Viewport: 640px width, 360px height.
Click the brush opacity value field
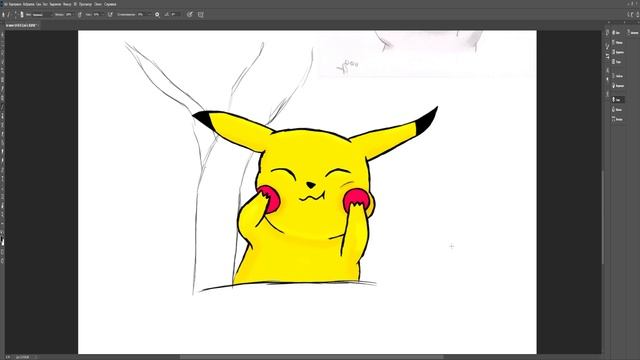(x=69, y=14)
